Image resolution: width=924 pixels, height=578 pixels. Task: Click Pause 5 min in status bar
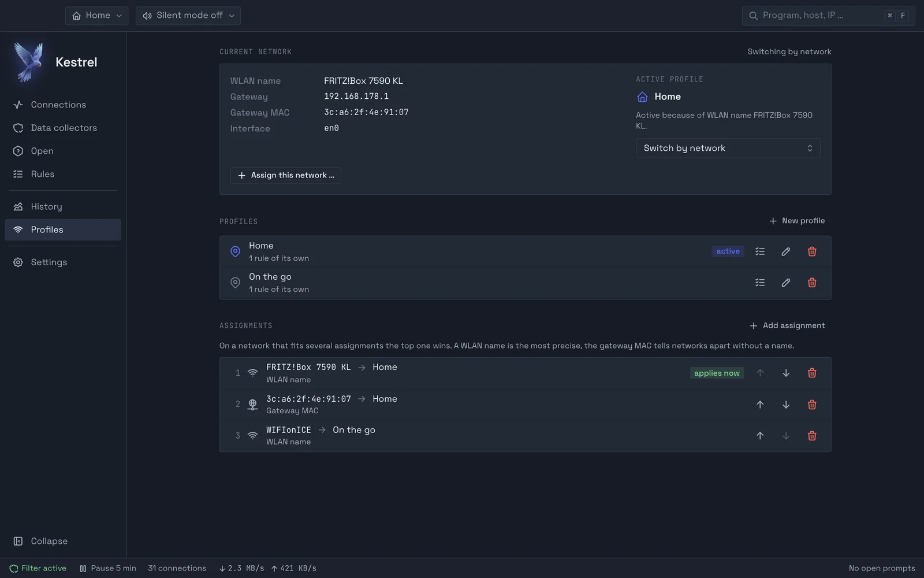(x=108, y=568)
